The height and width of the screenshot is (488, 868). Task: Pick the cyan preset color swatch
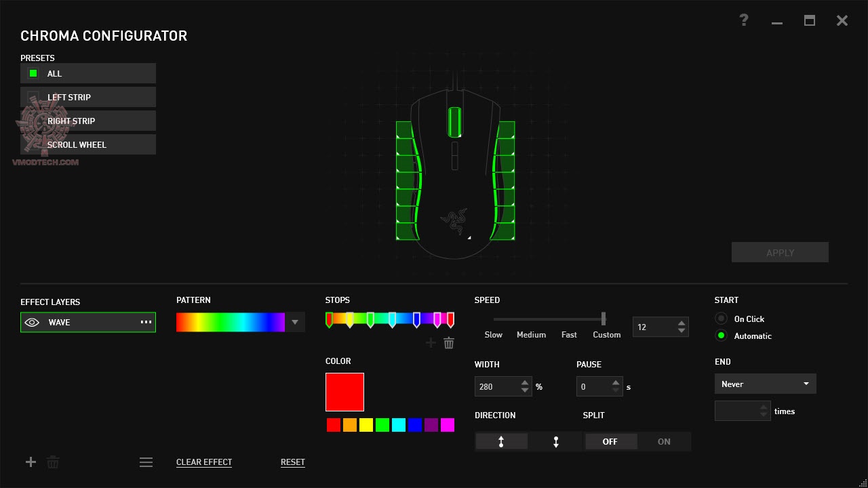399,425
